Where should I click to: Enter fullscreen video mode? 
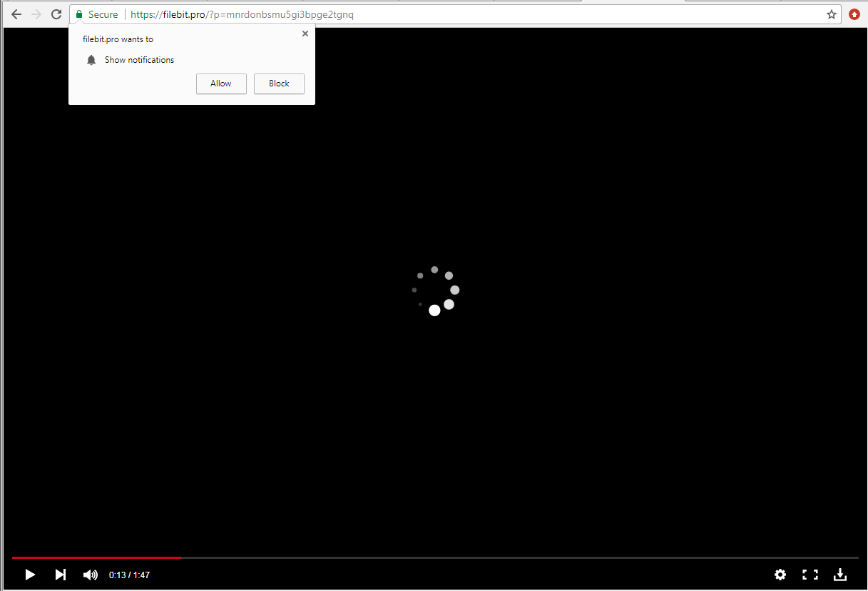point(810,575)
